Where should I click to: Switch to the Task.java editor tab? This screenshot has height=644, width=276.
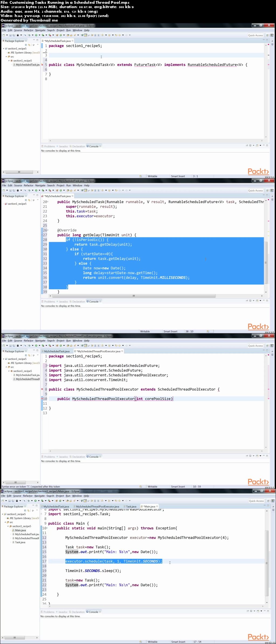coord(131,507)
